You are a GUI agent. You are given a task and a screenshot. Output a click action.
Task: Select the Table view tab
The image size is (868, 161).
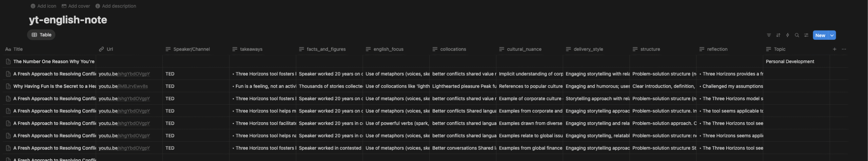(41, 35)
